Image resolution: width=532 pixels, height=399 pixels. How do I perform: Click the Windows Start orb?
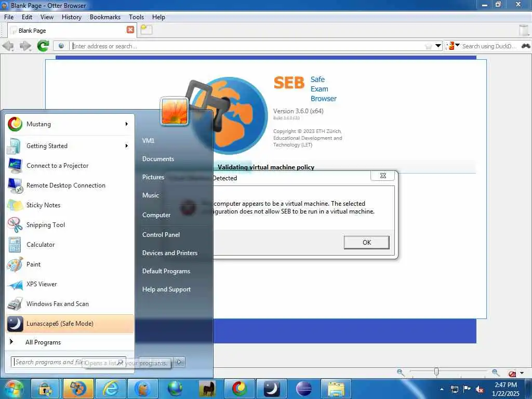pyautogui.click(x=14, y=389)
